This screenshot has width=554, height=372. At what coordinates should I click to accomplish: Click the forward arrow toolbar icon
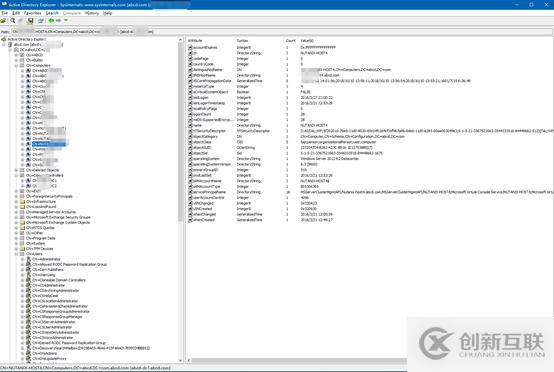(58, 21)
